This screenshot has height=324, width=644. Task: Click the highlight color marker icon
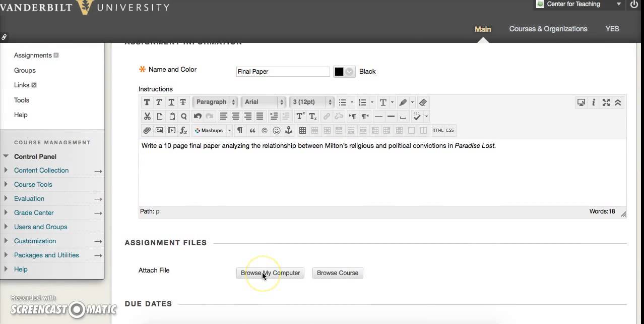point(403,102)
